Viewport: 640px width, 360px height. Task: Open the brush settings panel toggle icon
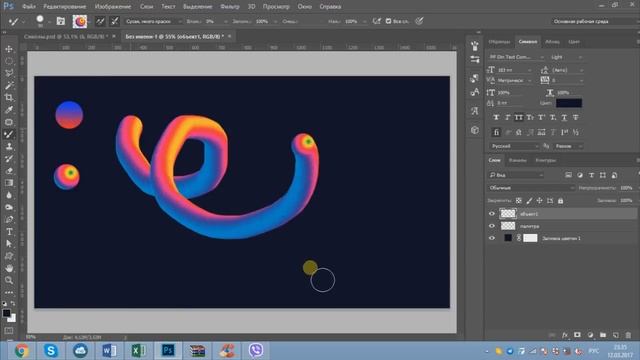tap(60, 21)
